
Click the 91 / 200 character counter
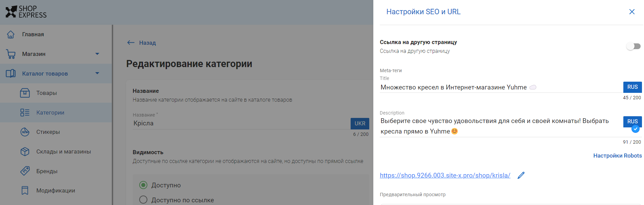click(x=632, y=142)
